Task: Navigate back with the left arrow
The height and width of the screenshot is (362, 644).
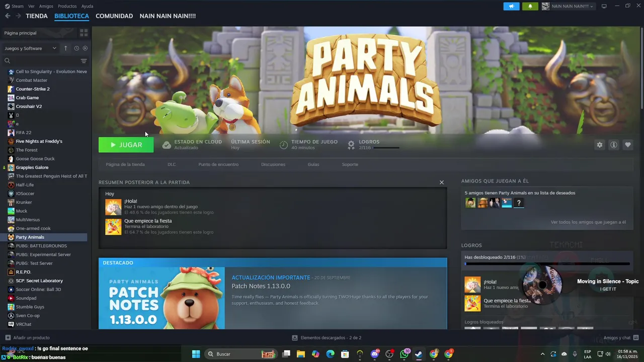Action: 8,16
